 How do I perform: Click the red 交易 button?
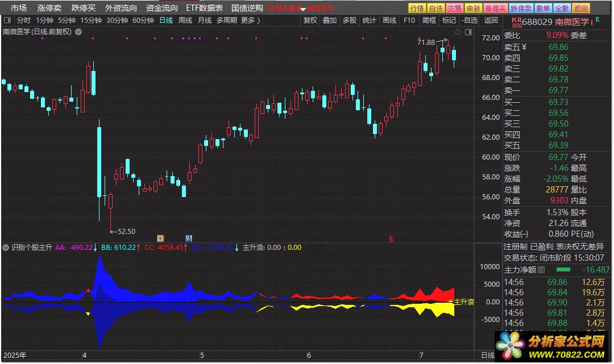coord(455,8)
